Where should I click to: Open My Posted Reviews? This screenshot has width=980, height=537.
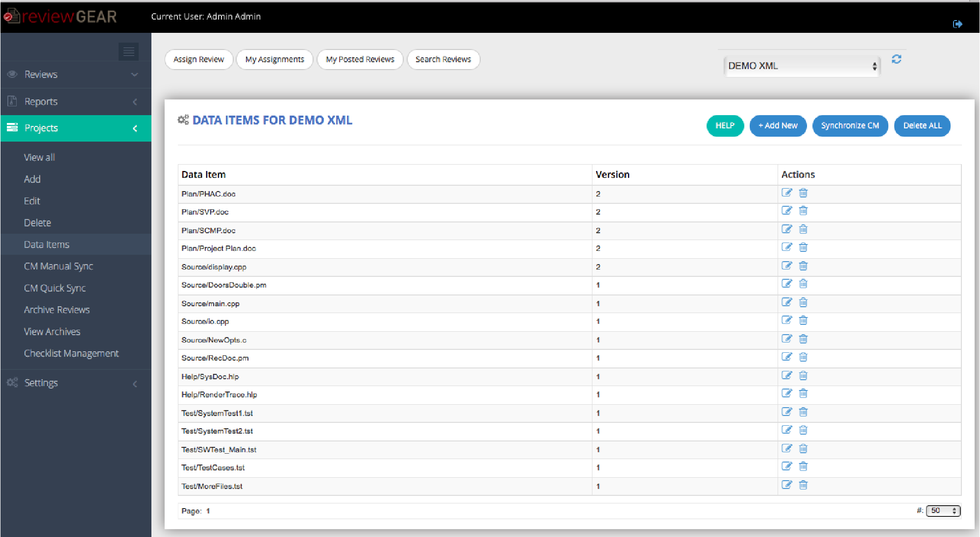[360, 59]
